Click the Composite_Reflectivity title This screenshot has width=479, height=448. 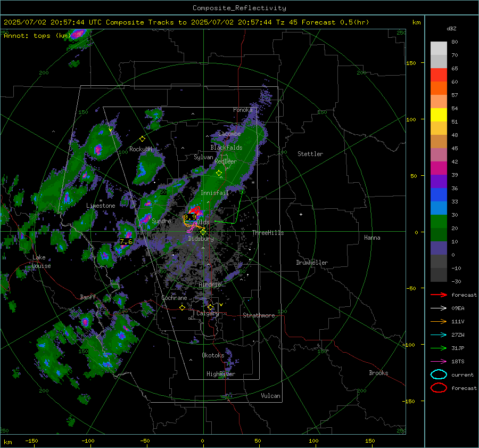[240, 8]
